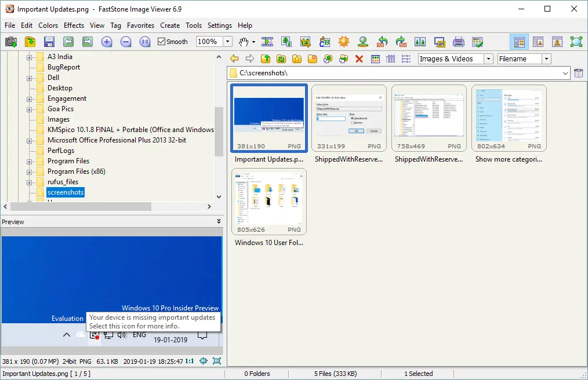Open the Resize/Resample tool icon

[x=286, y=42]
